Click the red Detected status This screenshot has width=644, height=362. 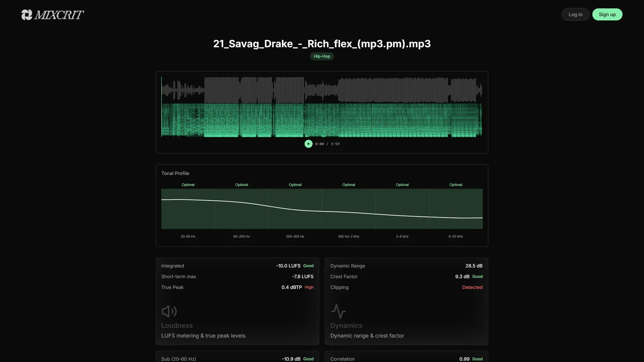[x=472, y=287]
